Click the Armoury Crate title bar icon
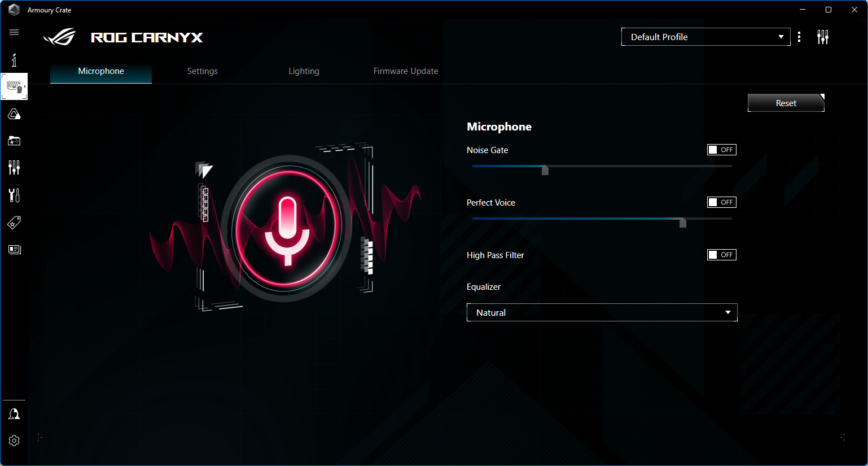 pyautogui.click(x=14, y=10)
